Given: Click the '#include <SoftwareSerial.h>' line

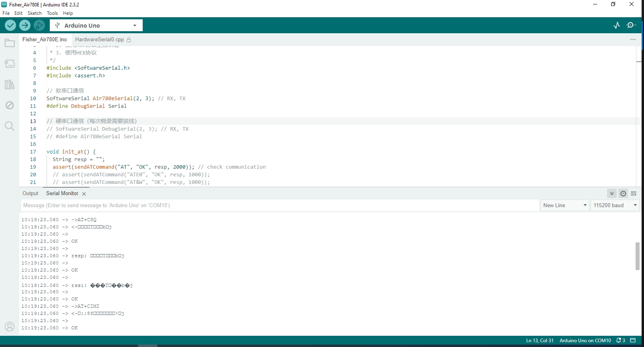Looking at the screenshot, I should click(88, 68).
